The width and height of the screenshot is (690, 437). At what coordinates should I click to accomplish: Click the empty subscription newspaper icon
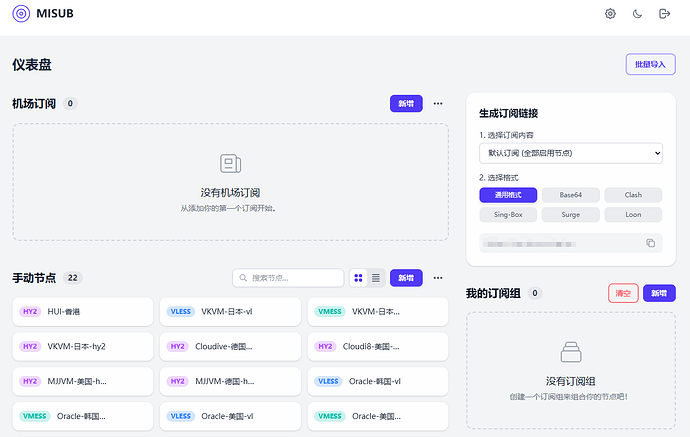[230, 163]
